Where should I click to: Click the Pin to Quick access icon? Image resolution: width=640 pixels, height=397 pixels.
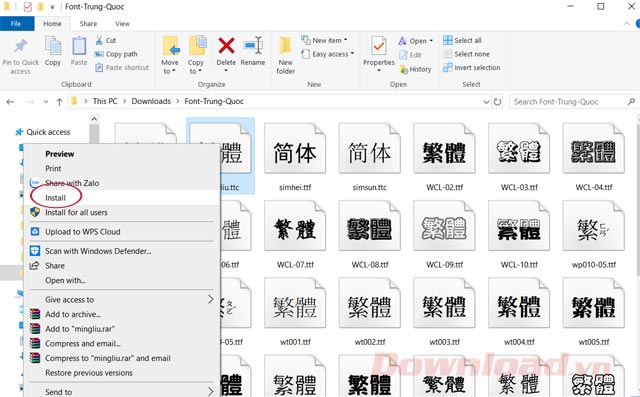[x=20, y=46]
